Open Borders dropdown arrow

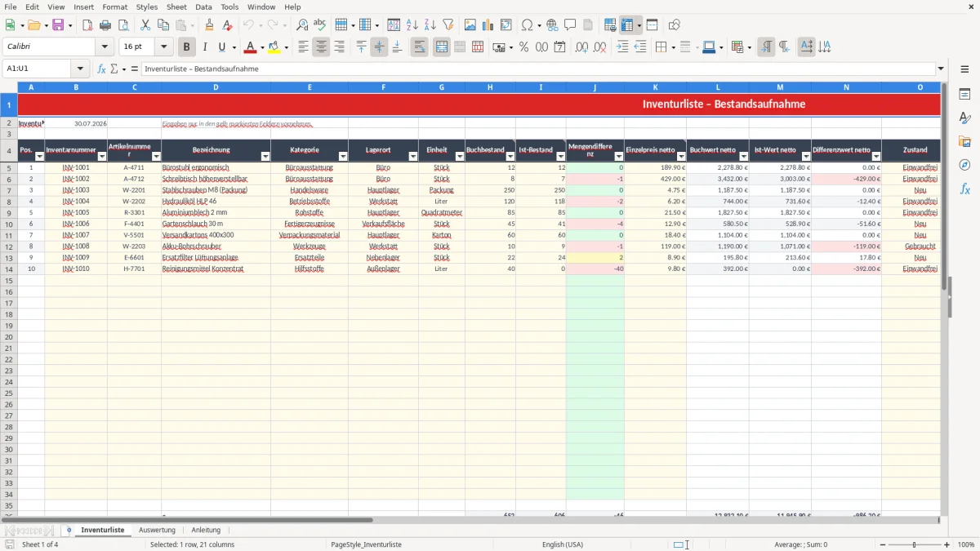click(672, 47)
